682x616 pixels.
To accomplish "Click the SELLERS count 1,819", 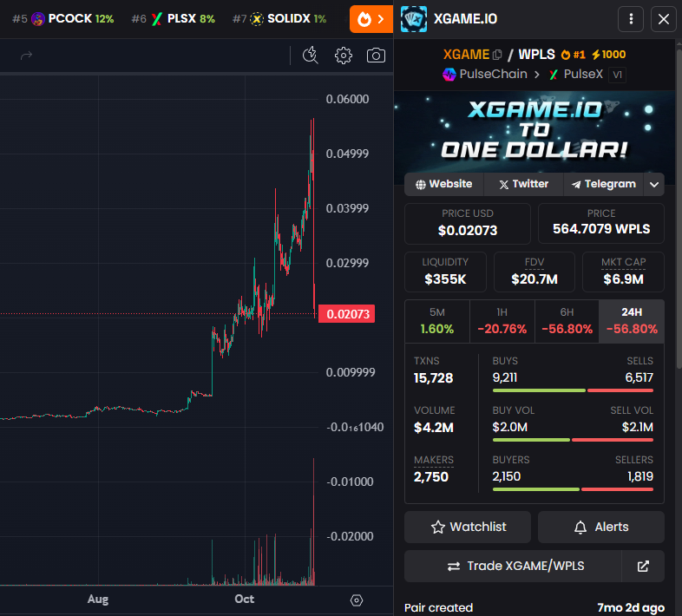I will 640,477.
